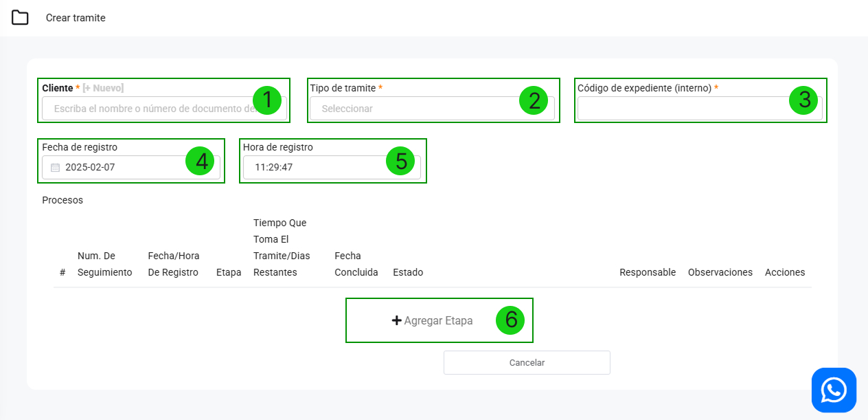The height and width of the screenshot is (420, 868).
Task: Click the folder icon beside Crear tramite
Action: [20, 18]
